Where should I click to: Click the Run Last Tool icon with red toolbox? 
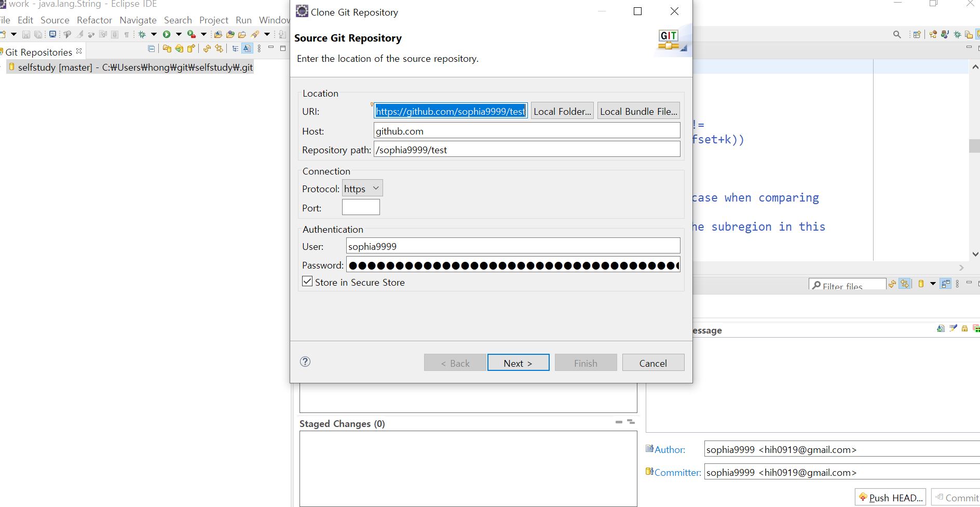192,34
